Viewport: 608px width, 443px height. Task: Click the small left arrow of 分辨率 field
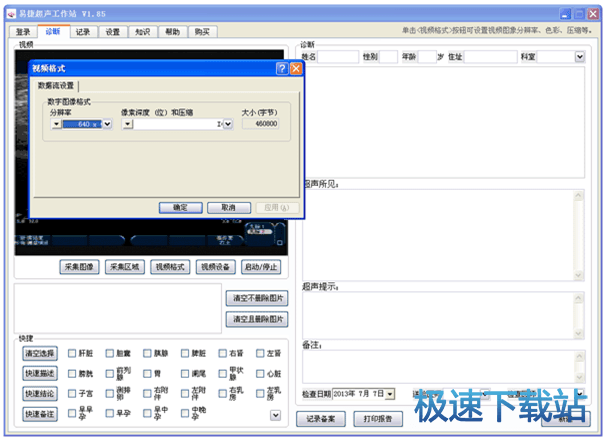[56, 124]
